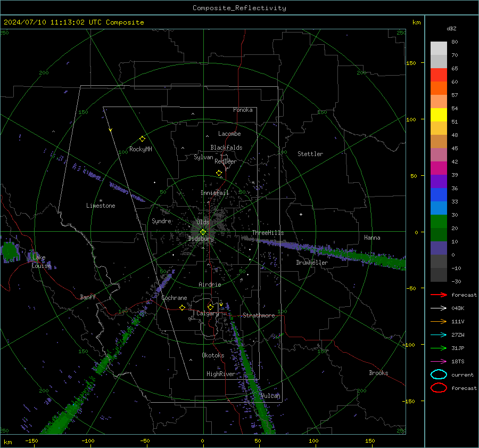Click the green radar echo patch near Lake Louise

coord(10,251)
